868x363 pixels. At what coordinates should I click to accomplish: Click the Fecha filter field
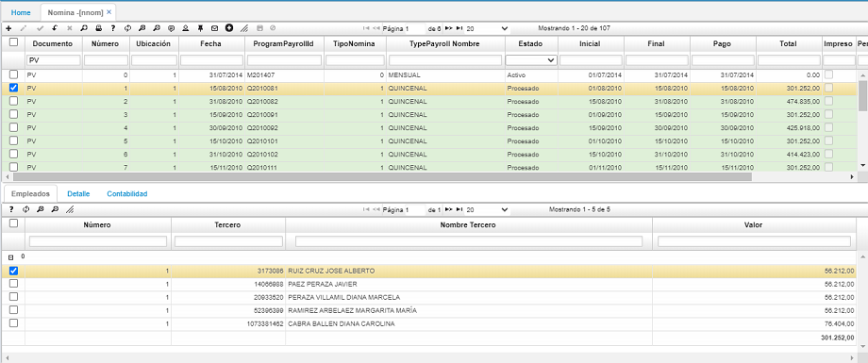coord(211,60)
